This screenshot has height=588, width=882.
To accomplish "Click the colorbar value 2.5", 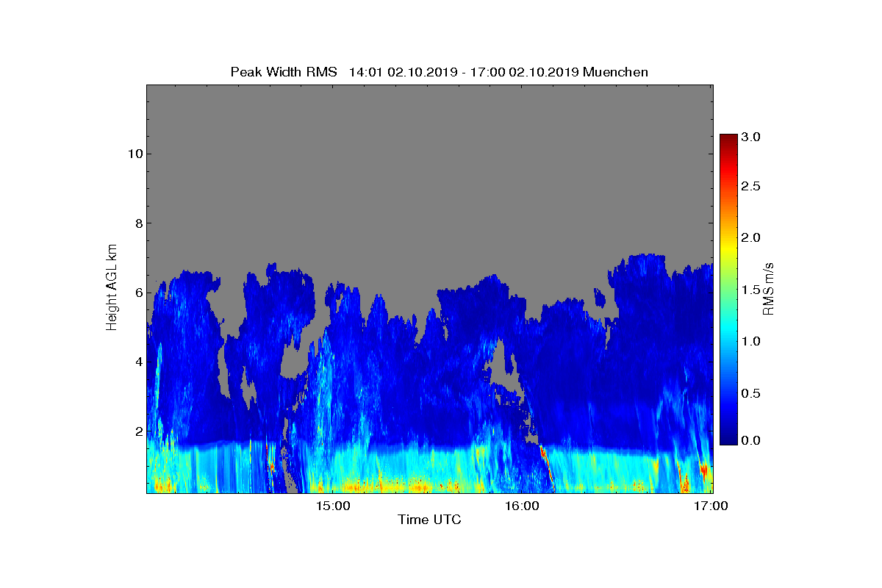I will [x=751, y=187].
